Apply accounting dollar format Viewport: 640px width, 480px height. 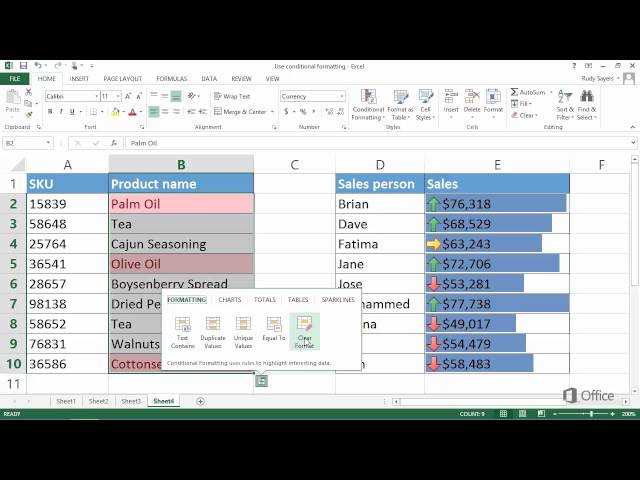286,111
